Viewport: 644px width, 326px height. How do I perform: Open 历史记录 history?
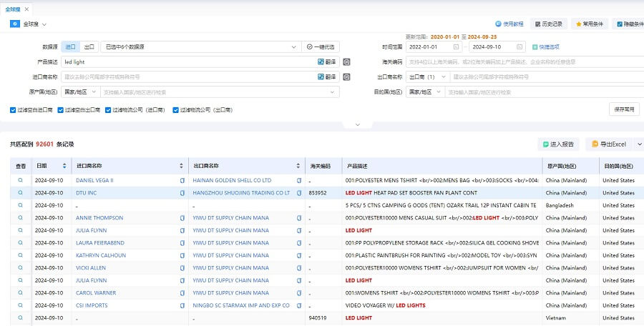click(549, 24)
